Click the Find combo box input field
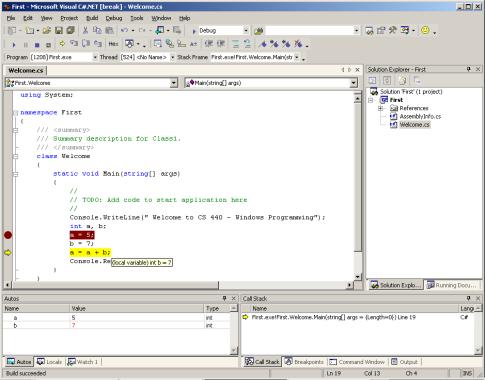 point(310,31)
